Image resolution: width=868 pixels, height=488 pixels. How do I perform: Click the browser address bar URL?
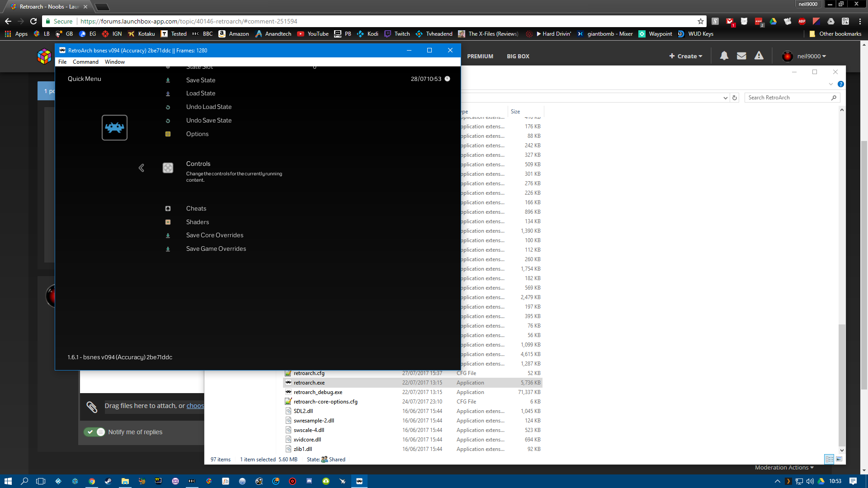pyautogui.click(x=189, y=21)
